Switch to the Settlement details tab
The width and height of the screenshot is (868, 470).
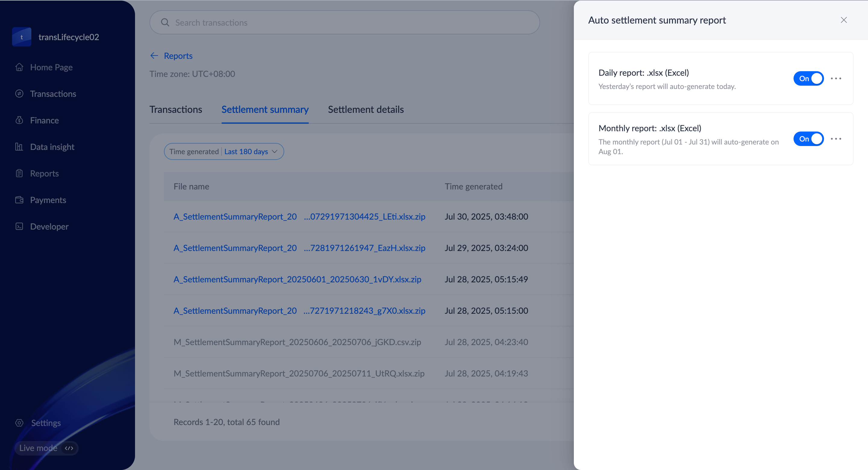tap(366, 110)
